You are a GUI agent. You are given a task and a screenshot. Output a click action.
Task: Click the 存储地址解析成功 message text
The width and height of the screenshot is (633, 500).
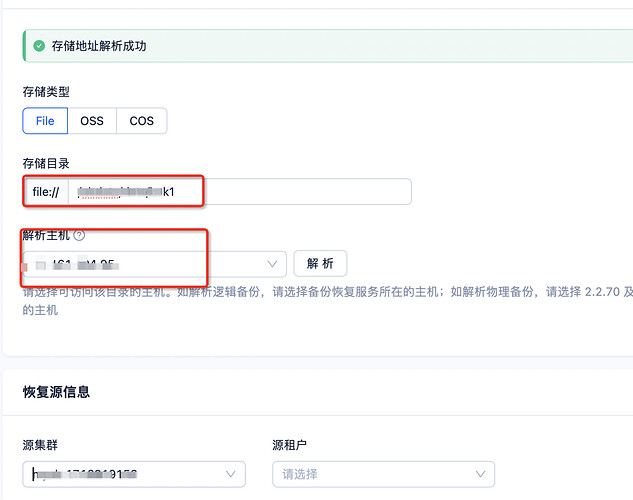tap(99, 46)
